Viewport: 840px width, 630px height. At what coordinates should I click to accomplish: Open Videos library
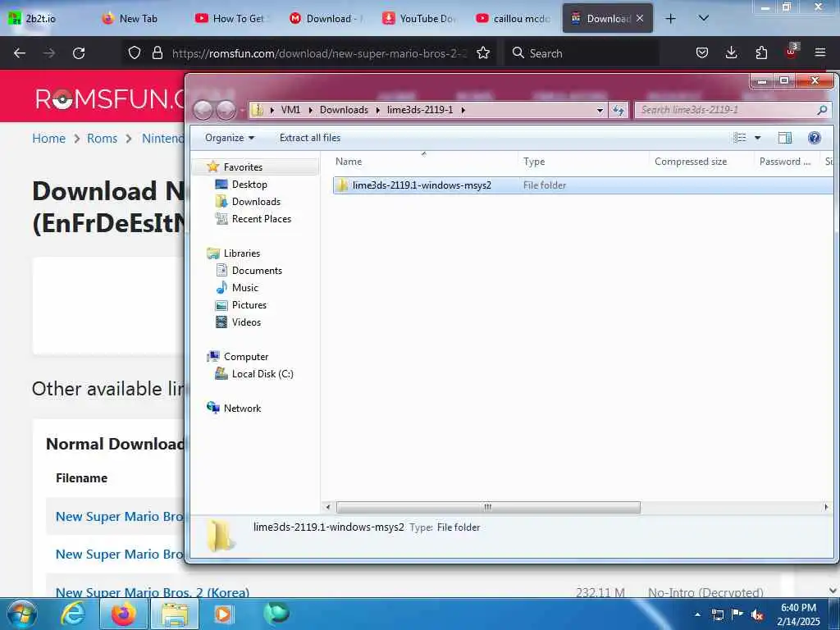pyautogui.click(x=246, y=322)
